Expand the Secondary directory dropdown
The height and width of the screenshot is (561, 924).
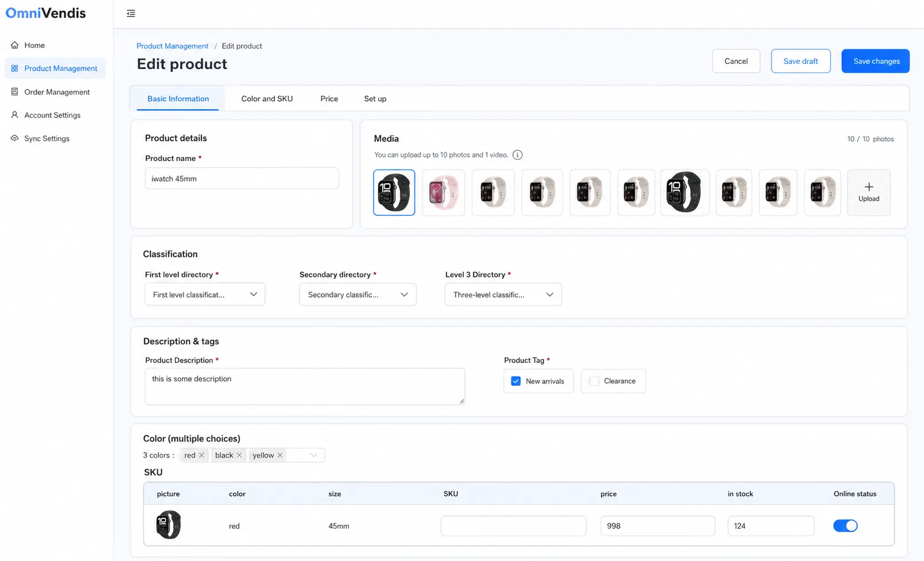[358, 295]
